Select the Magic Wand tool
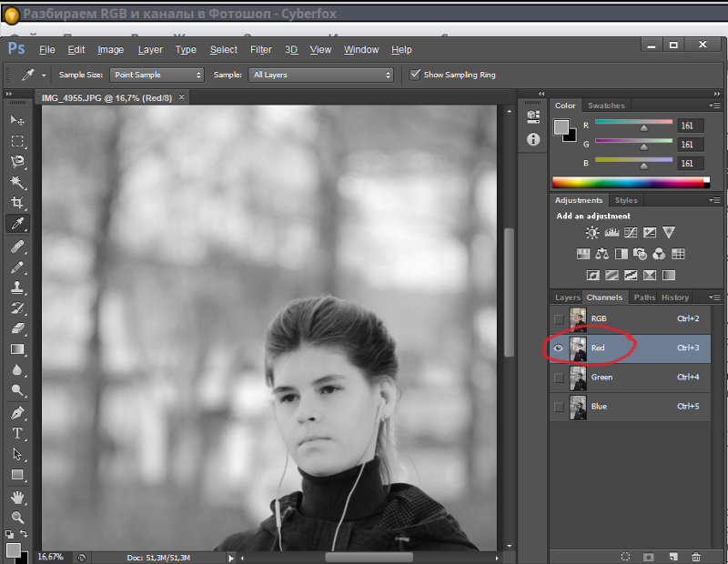This screenshot has width=728, height=564. [17, 182]
